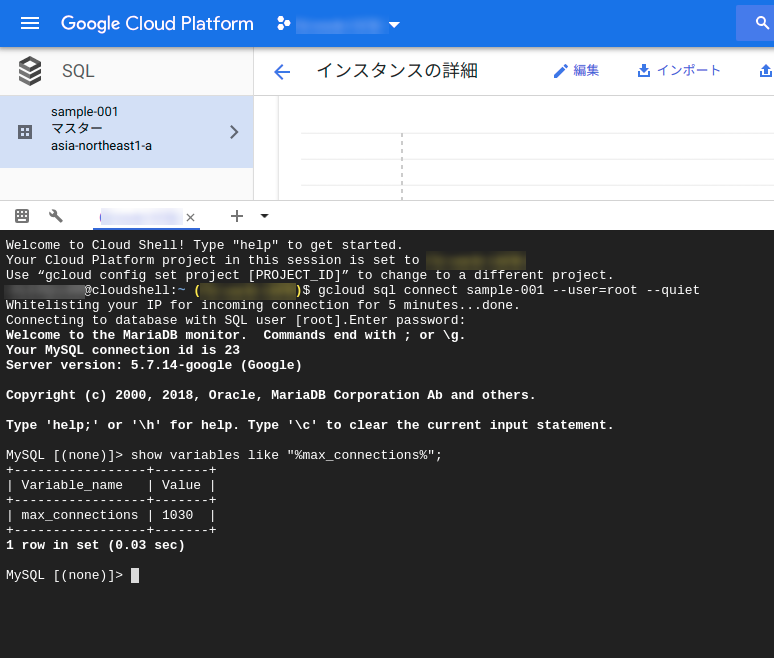774x658 pixels.
Task: Click the MySQL prompt cursor in terminal
Action: pyautogui.click(x=135, y=576)
